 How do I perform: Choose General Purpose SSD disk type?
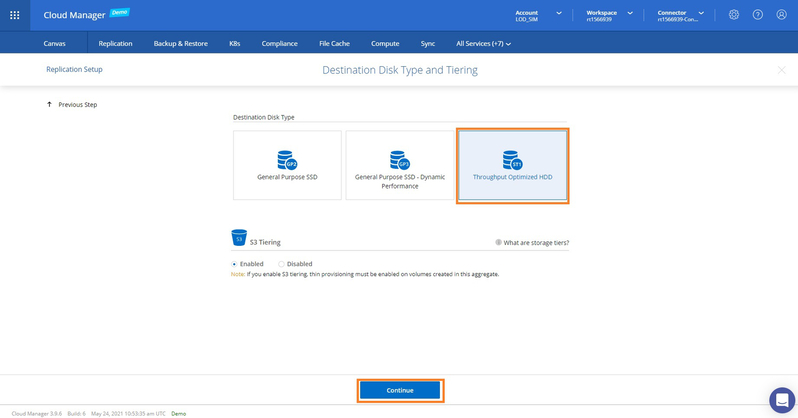coord(287,165)
